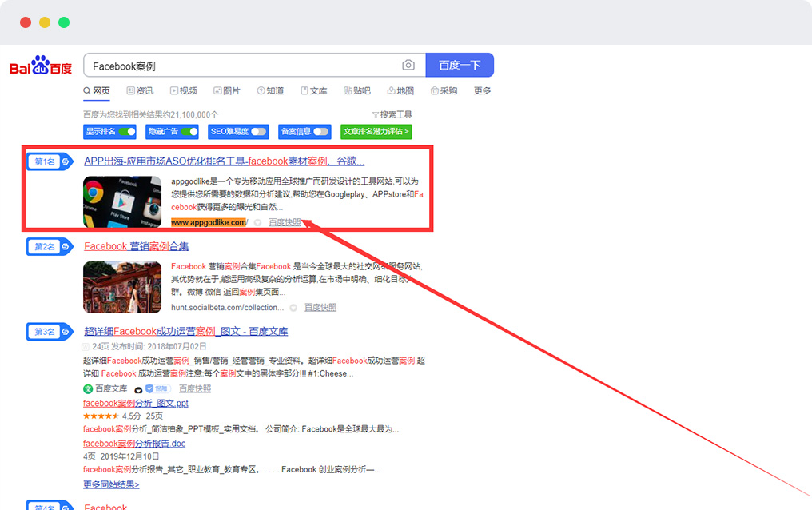Open the 图片 tab
Viewport: 812px width, 510px height.
point(227,90)
